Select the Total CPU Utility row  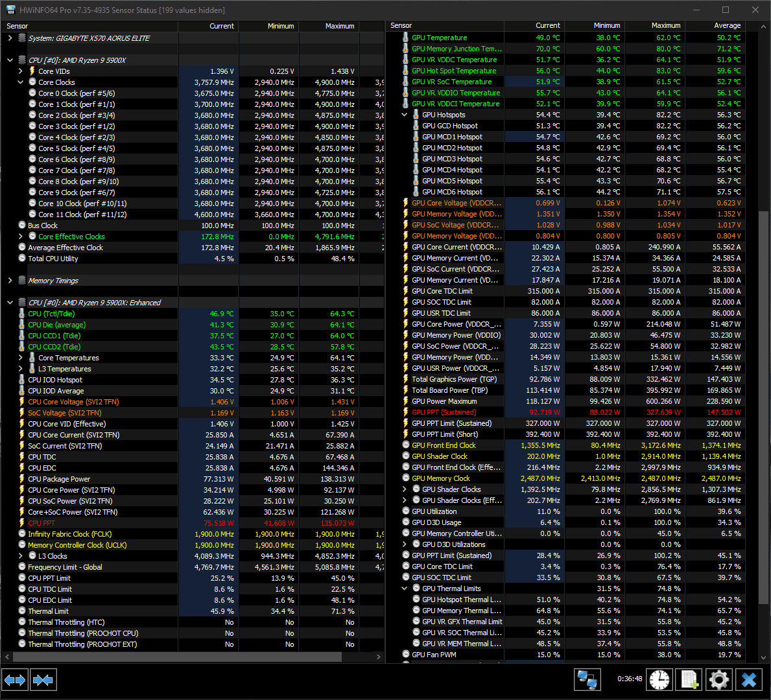(193, 259)
